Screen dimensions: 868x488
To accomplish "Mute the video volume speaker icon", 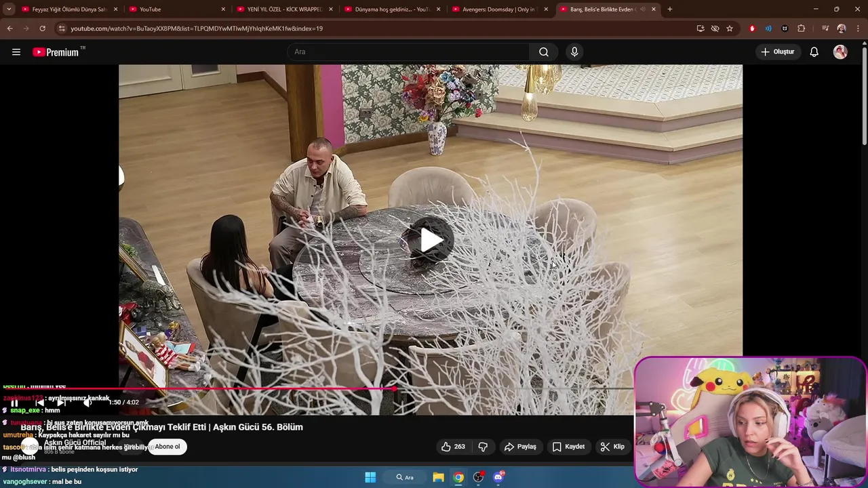I will 87,403.
